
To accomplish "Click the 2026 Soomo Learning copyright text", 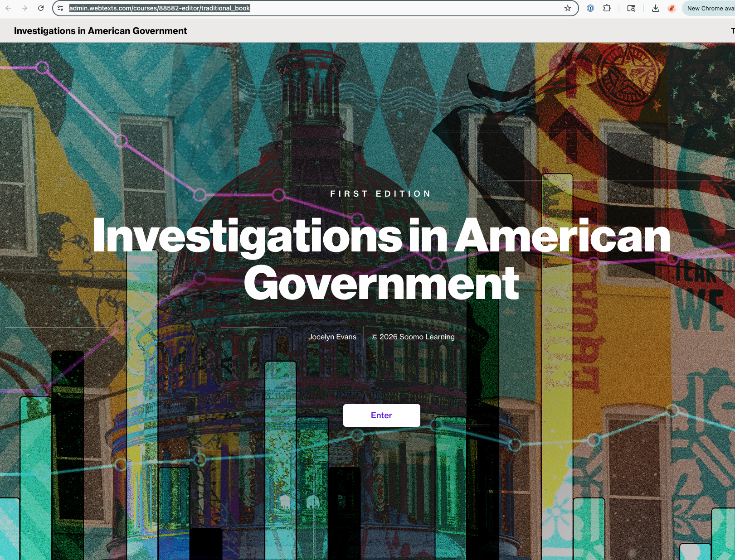I will pyautogui.click(x=413, y=337).
